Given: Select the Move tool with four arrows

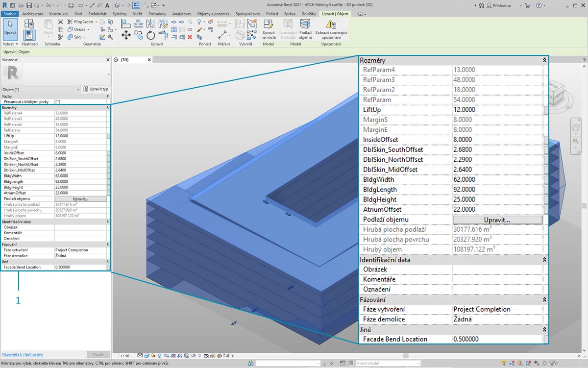Looking at the screenshot, I should (x=126, y=35).
